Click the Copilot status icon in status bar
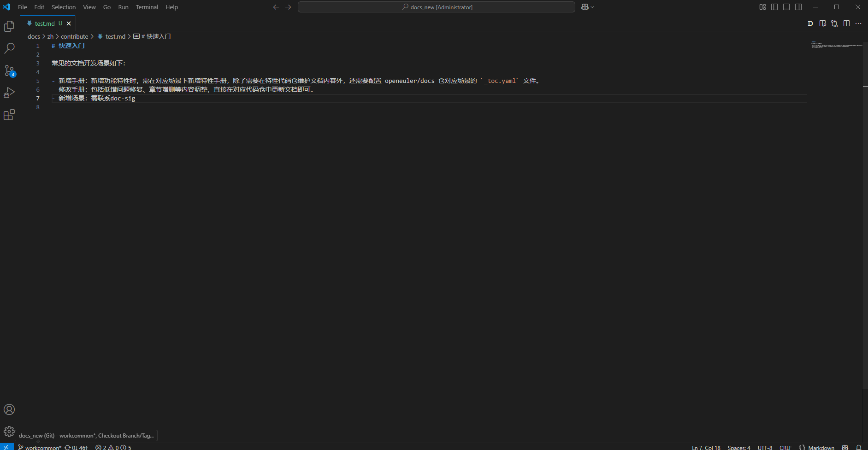Image resolution: width=868 pixels, height=450 pixels. click(845, 447)
